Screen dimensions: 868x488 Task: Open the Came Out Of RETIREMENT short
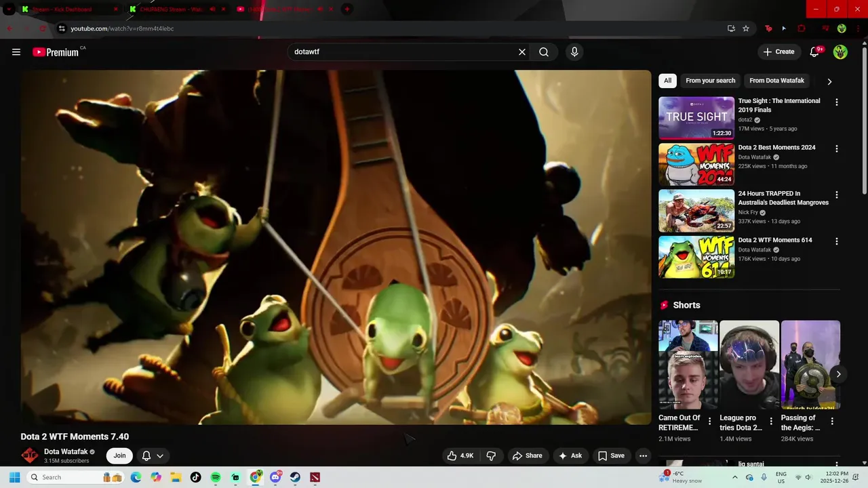pyautogui.click(x=688, y=365)
